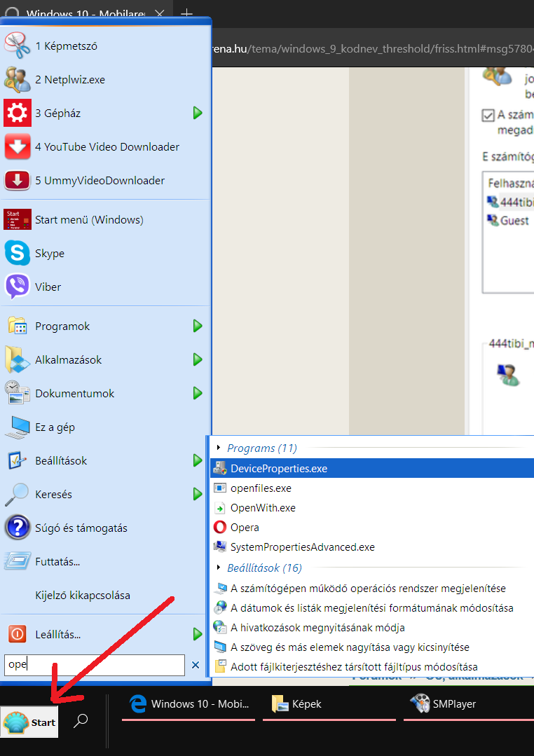Click the Alkalmazások folder icon
This screenshot has width=534, height=756.
coord(18,359)
